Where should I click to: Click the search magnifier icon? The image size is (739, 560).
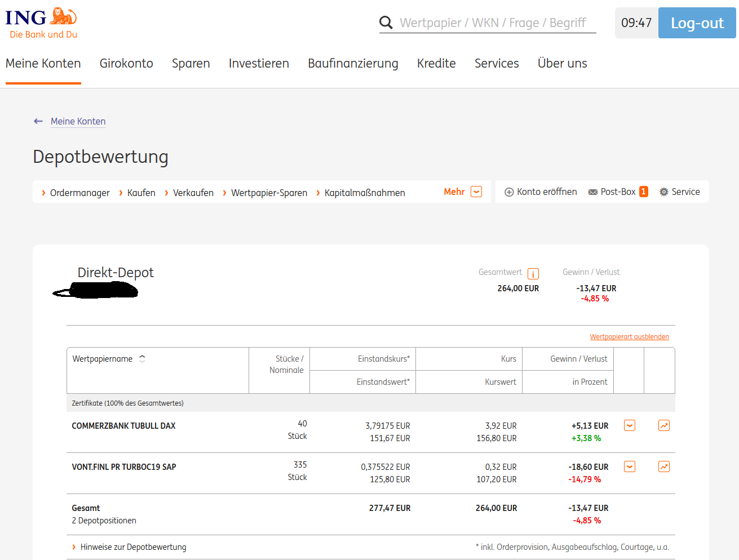(386, 23)
